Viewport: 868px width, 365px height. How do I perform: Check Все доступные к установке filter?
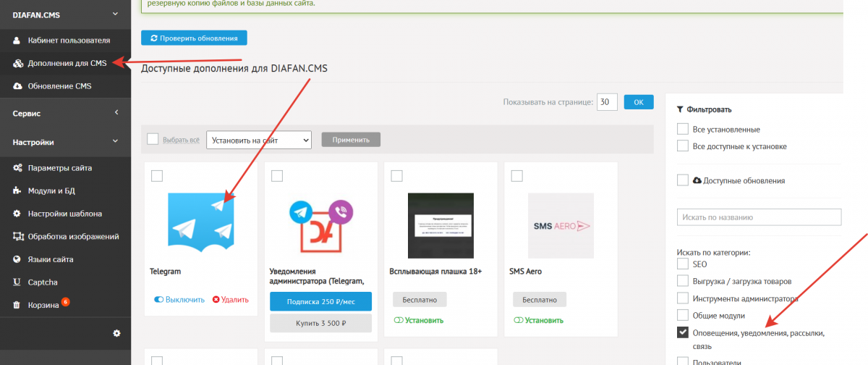click(x=682, y=146)
